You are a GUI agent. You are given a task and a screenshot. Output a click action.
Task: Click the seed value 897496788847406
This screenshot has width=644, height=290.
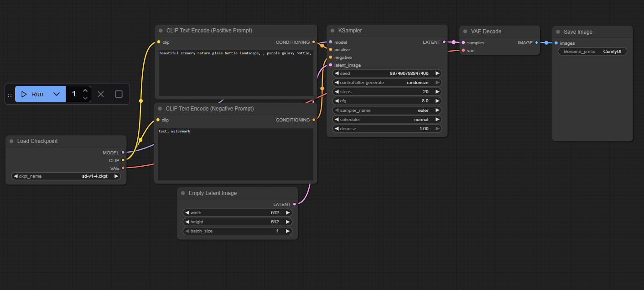[409, 73]
